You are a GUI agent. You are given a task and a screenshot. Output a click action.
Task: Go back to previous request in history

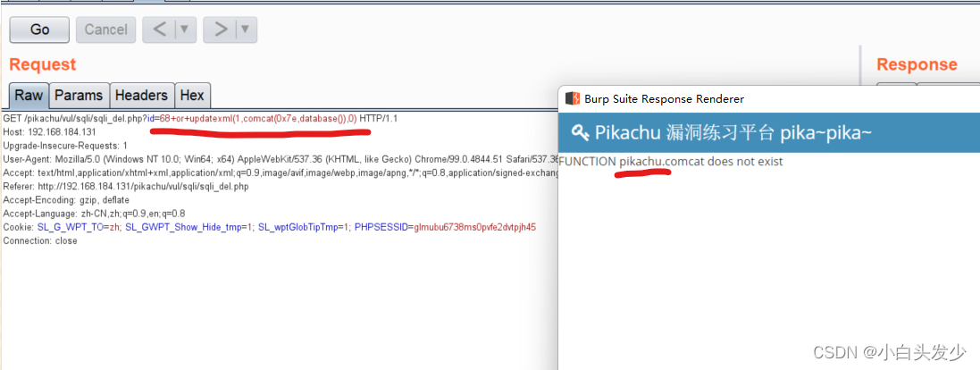(160, 29)
